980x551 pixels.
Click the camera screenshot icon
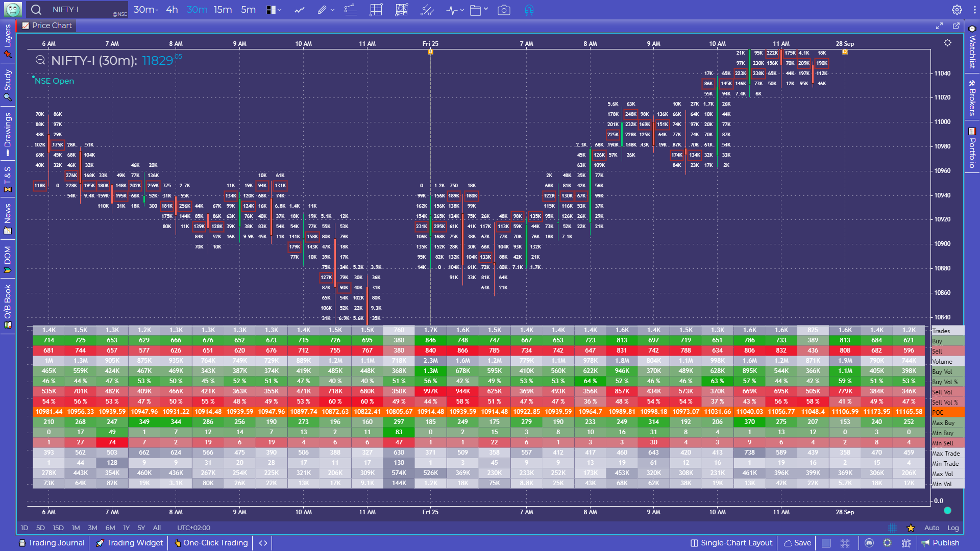[x=504, y=10]
